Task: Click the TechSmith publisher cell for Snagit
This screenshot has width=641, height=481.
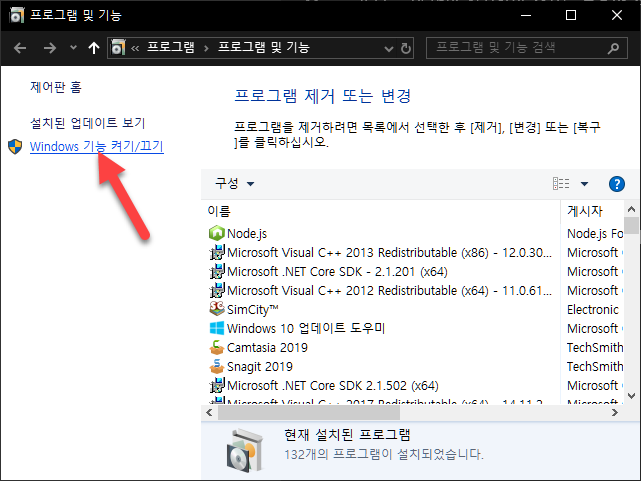Action: pyautogui.click(x=595, y=367)
